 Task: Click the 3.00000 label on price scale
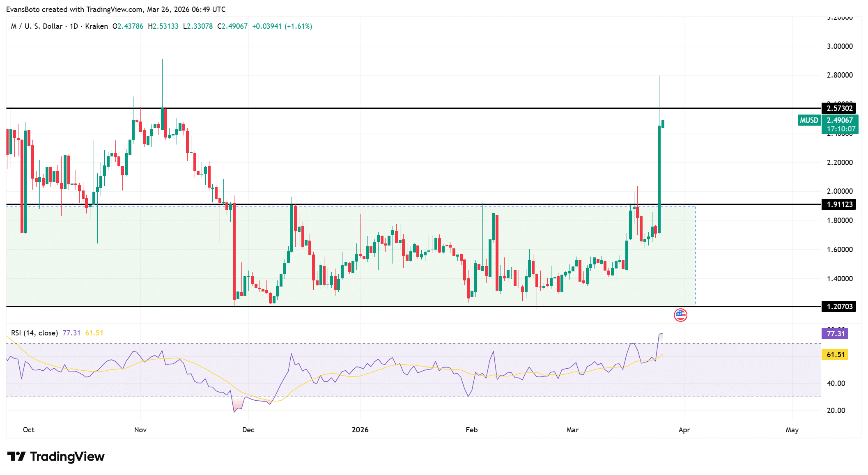pos(840,46)
